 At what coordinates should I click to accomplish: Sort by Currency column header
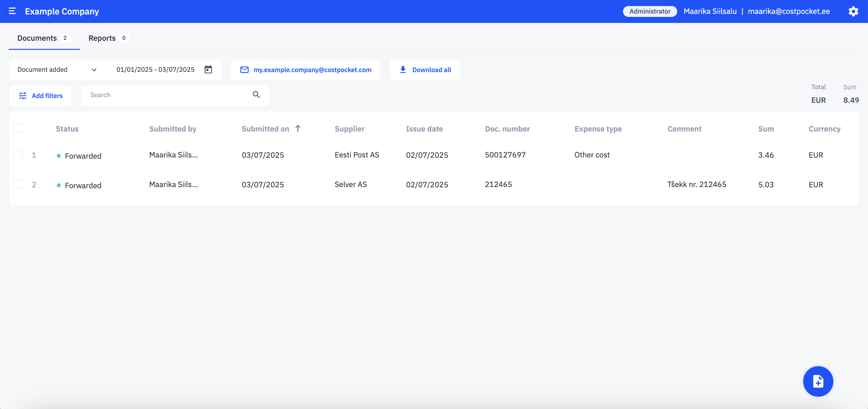pyautogui.click(x=824, y=129)
